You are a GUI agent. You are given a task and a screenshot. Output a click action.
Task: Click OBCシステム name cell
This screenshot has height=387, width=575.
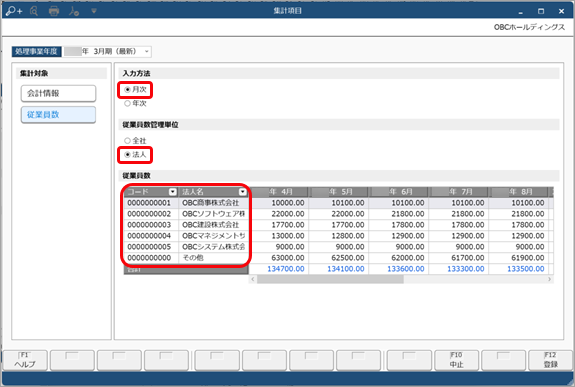tap(213, 247)
